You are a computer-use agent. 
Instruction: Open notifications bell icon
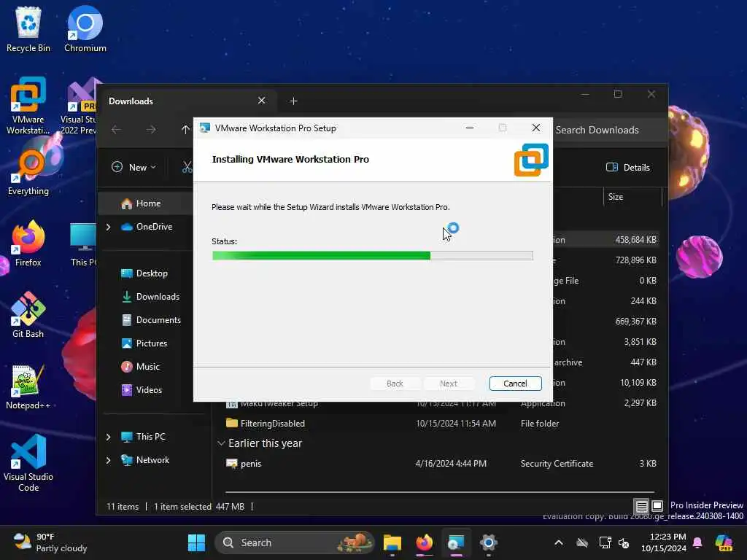click(x=697, y=542)
